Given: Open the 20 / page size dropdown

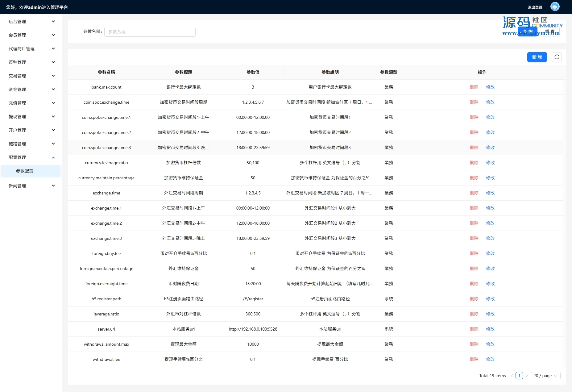Looking at the screenshot, I should pyautogui.click(x=545, y=376).
